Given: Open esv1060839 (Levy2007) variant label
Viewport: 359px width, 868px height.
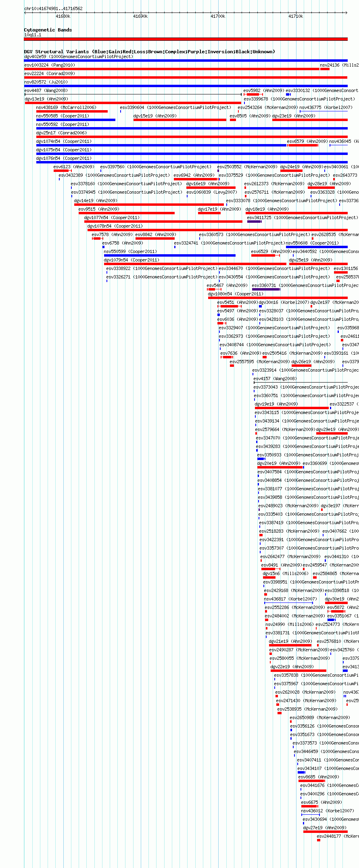Looking at the screenshot, I should coord(212,192).
